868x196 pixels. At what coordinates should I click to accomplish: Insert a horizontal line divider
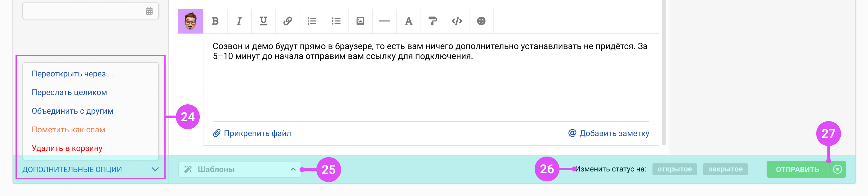pyautogui.click(x=385, y=21)
